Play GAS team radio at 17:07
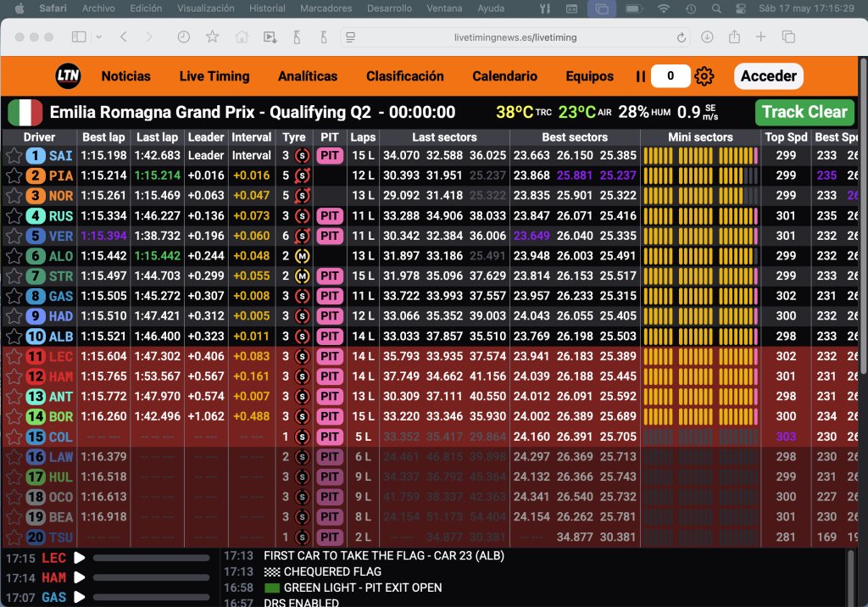Image resolution: width=868 pixels, height=607 pixels. click(x=80, y=597)
